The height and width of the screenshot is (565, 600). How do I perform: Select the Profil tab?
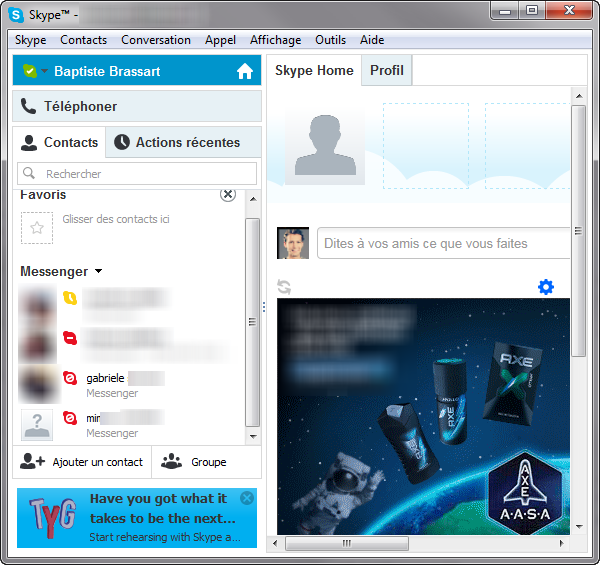tap(387, 70)
